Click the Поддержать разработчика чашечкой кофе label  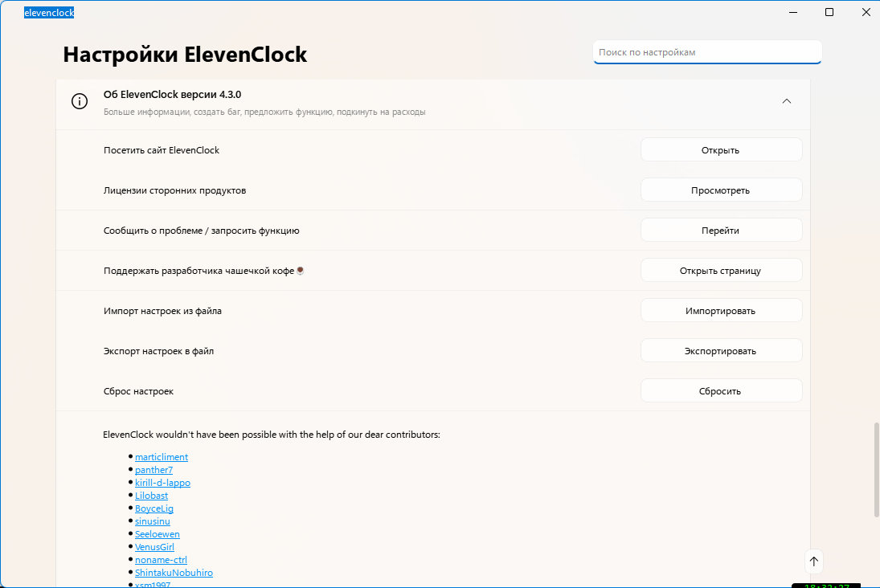click(199, 271)
